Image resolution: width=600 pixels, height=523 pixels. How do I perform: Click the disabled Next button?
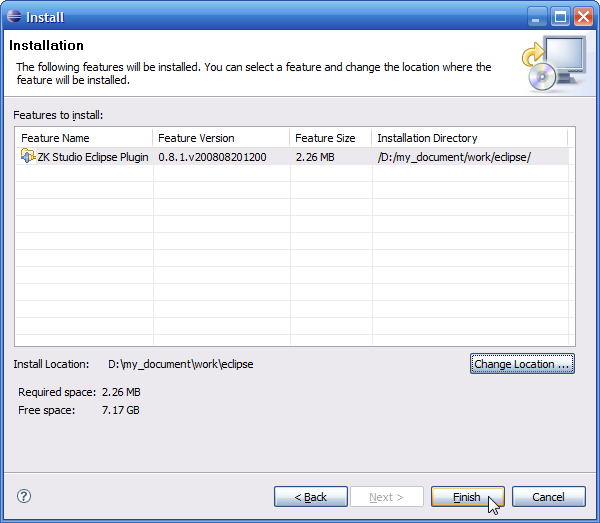[387, 497]
